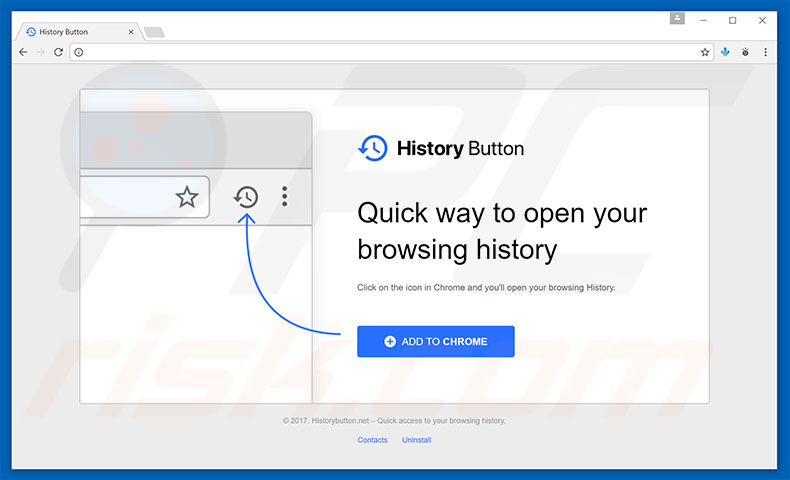Viewport: 790px width, 480px height.
Task: Click the site info icon in address bar
Action: pos(79,52)
